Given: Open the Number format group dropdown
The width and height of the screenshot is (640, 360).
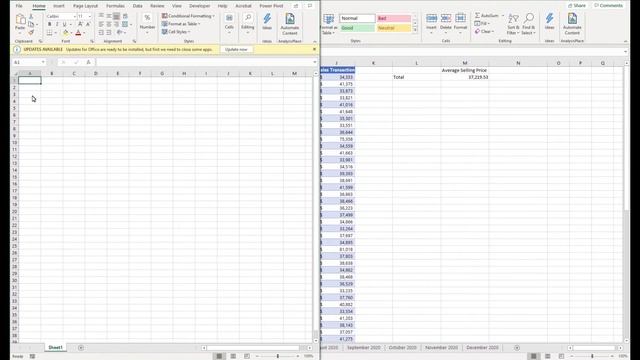Looking at the screenshot, I should point(147,23).
